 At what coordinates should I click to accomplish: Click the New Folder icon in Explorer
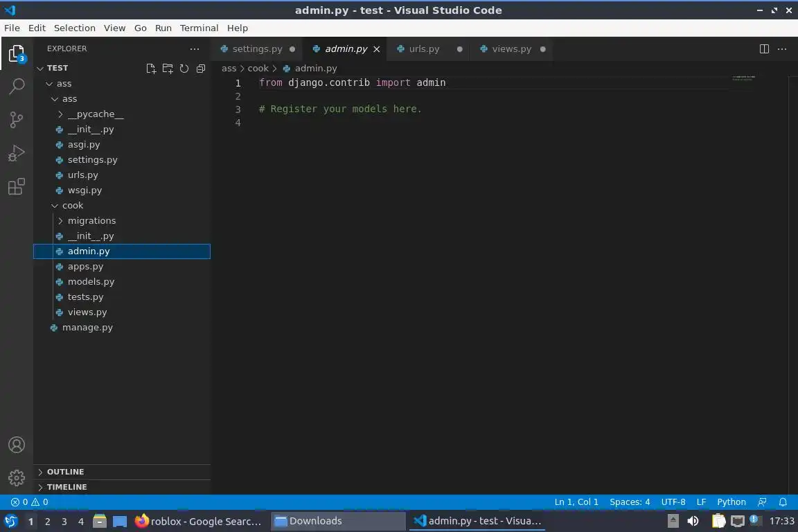click(168, 68)
